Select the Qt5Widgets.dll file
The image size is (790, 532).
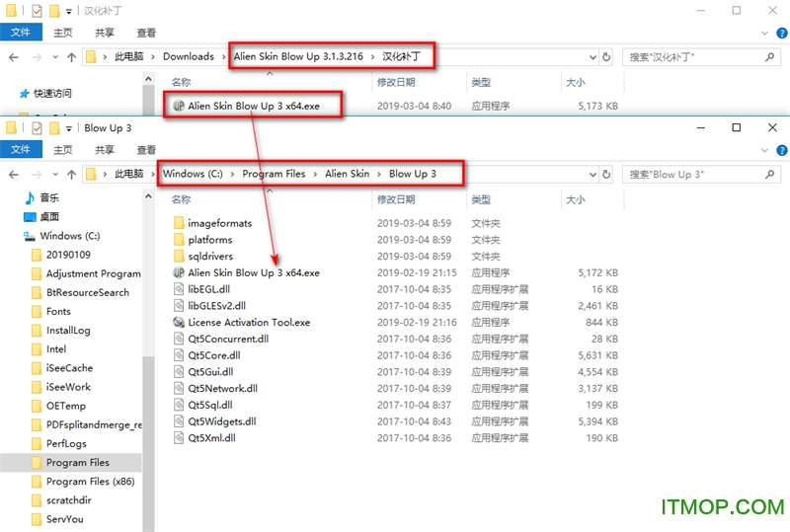point(221,421)
